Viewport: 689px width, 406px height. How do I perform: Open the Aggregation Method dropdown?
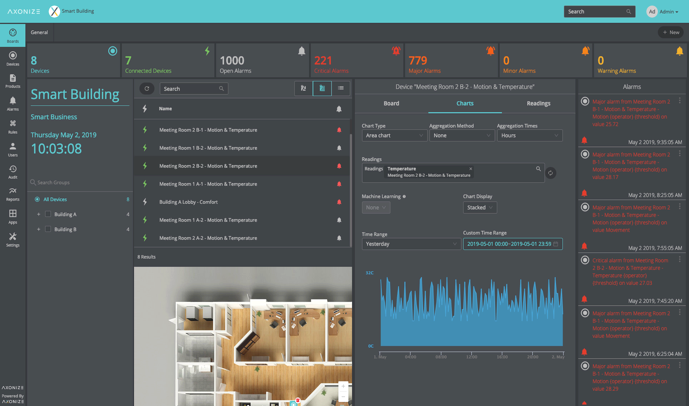coord(461,135)
